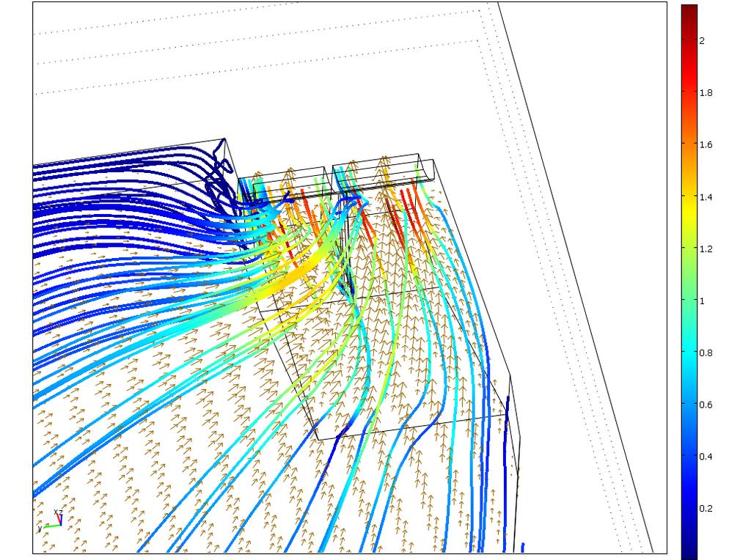This screenshot has height=560, width=751.
Task: Click the xyz axis orientation triad
Action: [x=51, y=520]
